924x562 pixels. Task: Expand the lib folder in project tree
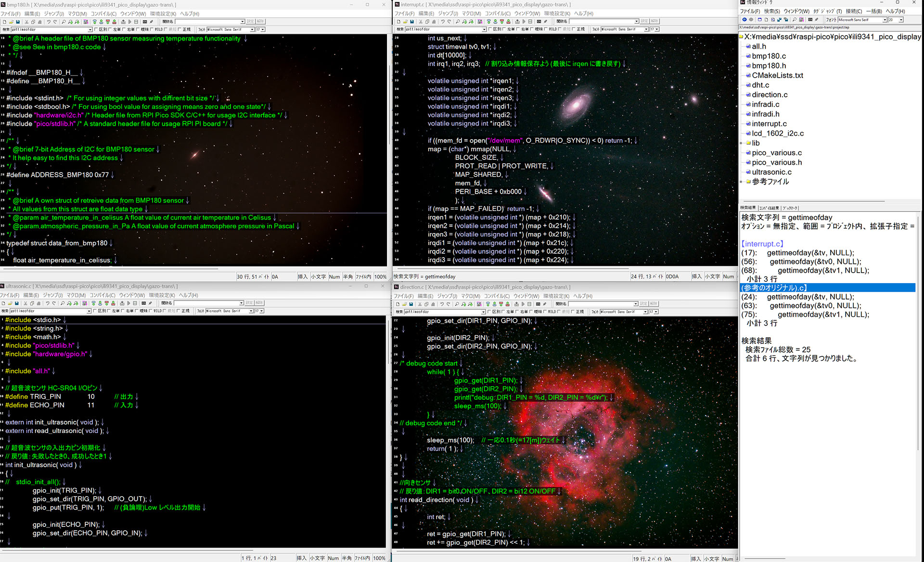point(742,143)
